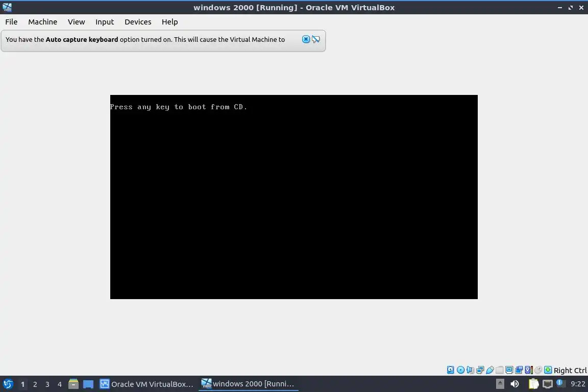The width and height of the screenshot is (588, 392).
Task: Minimize the VirtualBox VM window
Action: pyautogui.click(x=560, y=8)
